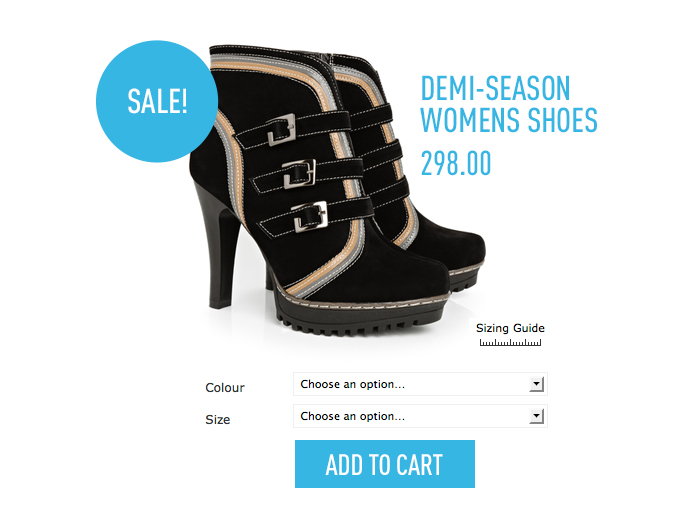Screen dimensions: 700x520
Task: Open the Colour 'Choose an option...' select box
Action: pos(420,384)
